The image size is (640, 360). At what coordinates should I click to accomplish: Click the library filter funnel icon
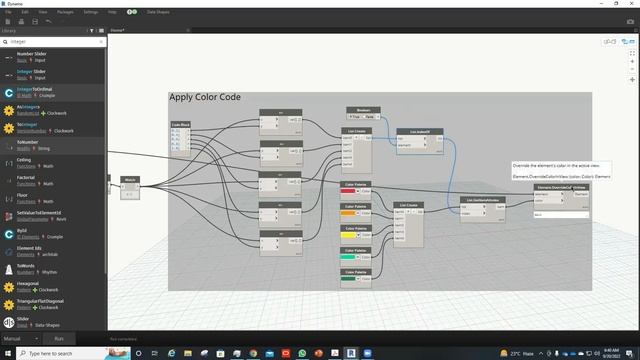(91, 31)
